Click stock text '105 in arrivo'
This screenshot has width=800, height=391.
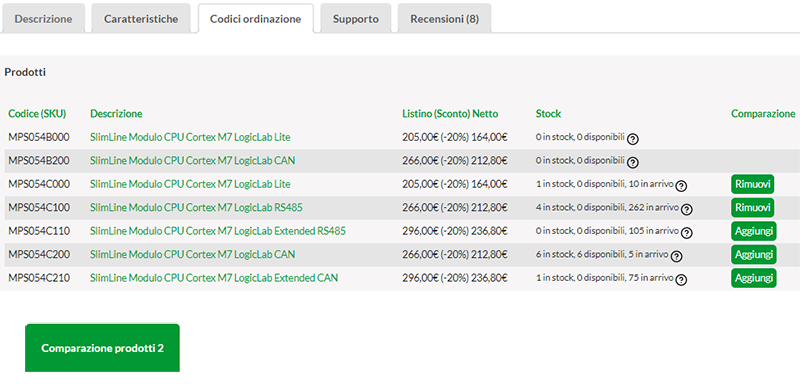tap(653, 231)
